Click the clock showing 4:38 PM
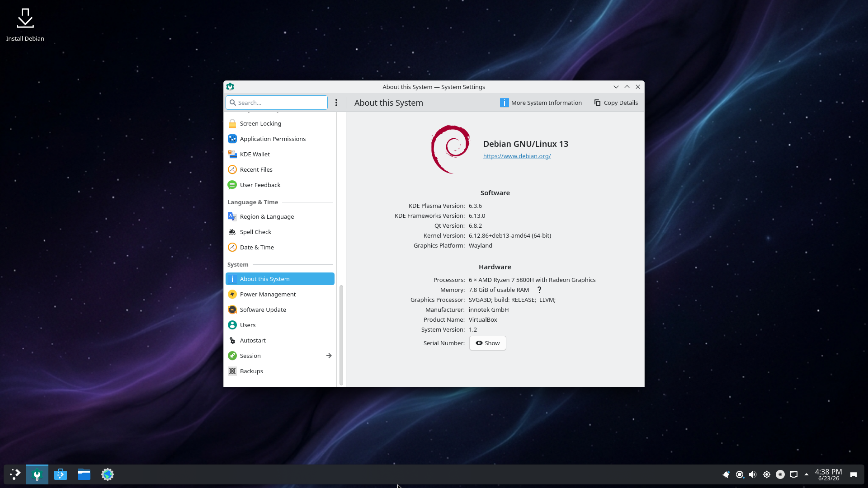Viewport: 868px width, 488px height. click(x=828, y=474)
